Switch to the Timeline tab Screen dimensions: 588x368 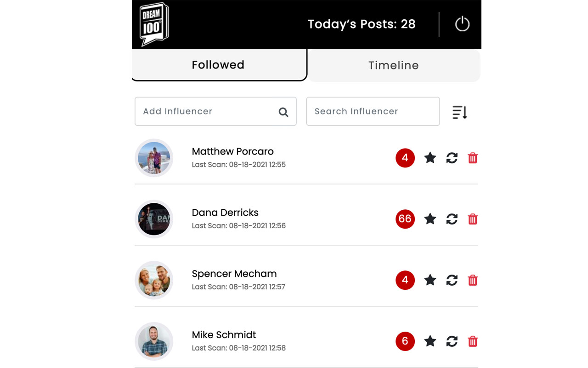click(394, 66)
